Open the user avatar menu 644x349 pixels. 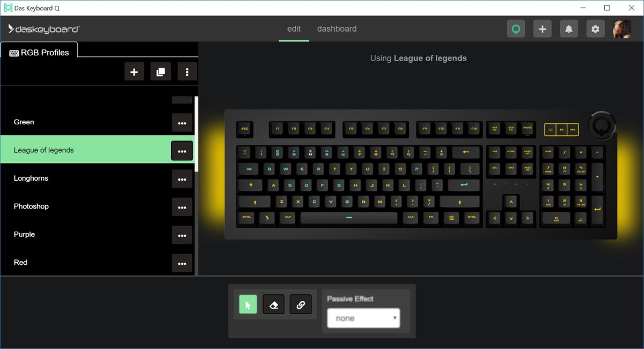coord(621,29)
